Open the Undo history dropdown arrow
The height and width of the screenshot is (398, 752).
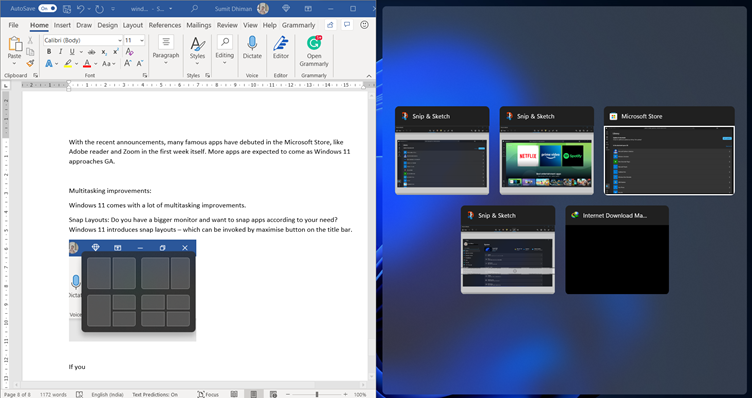(x=88, y=9)
